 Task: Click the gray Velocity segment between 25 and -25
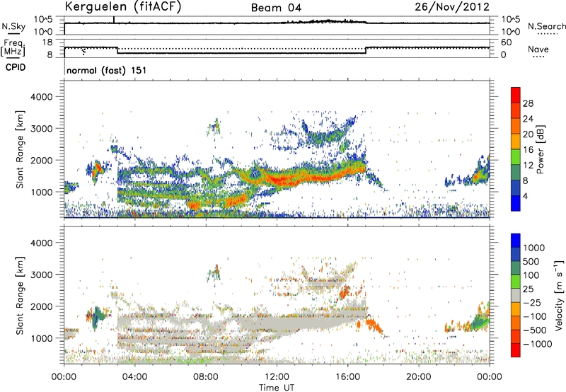click(x=516, y=296)
